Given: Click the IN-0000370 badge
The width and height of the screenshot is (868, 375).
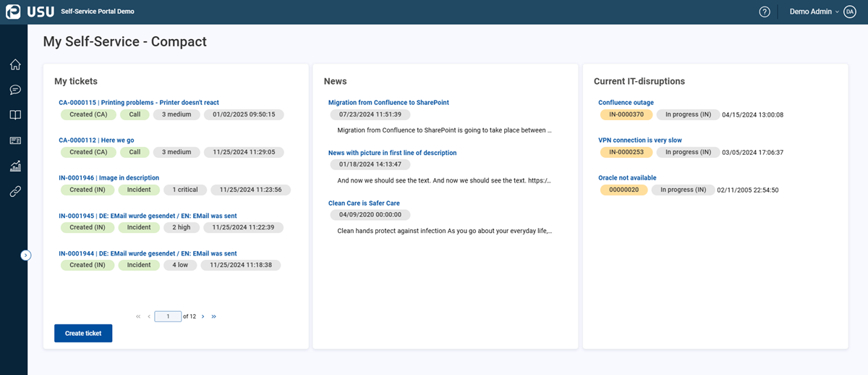Looking at the screenshot, I should pos(626,114).
